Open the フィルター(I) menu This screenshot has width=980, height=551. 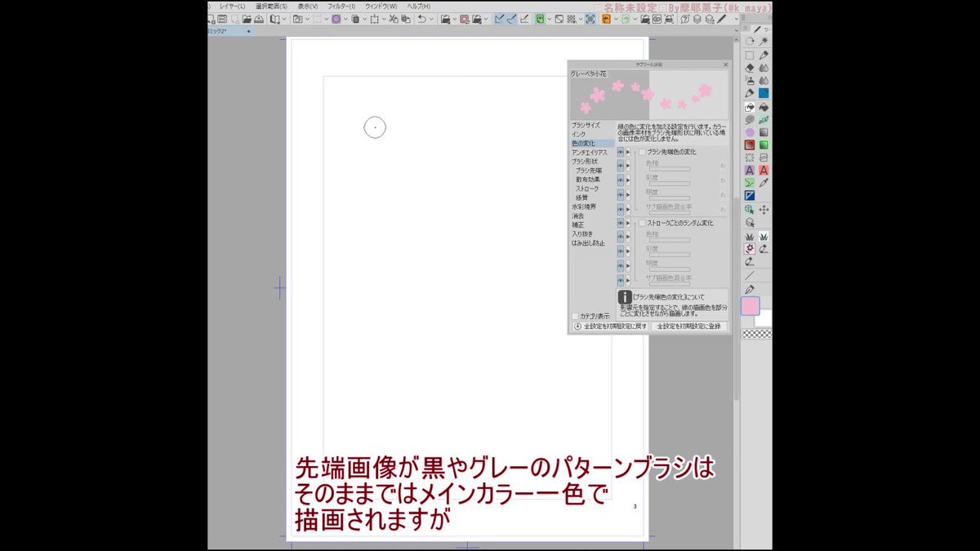(341, 6)
